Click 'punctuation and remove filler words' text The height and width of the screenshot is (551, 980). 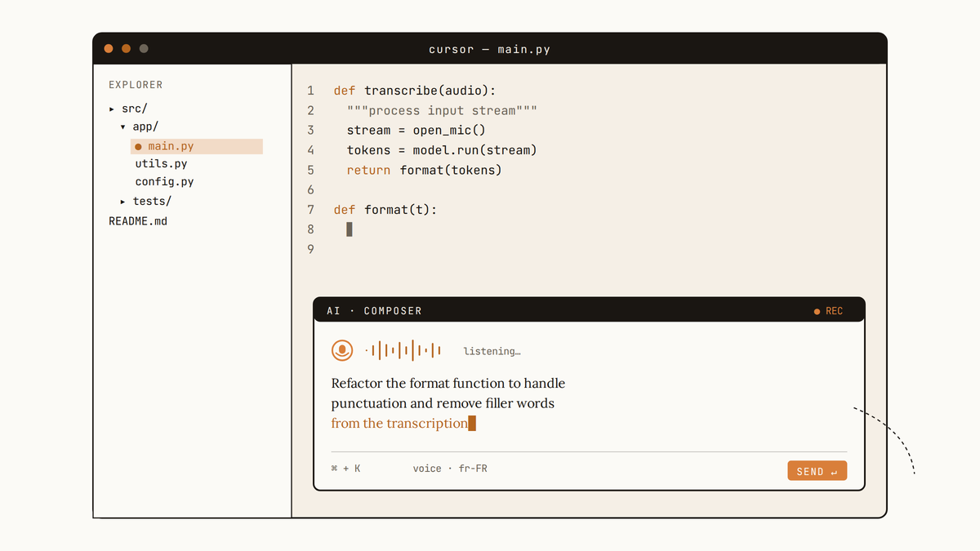tap(443, 403)
